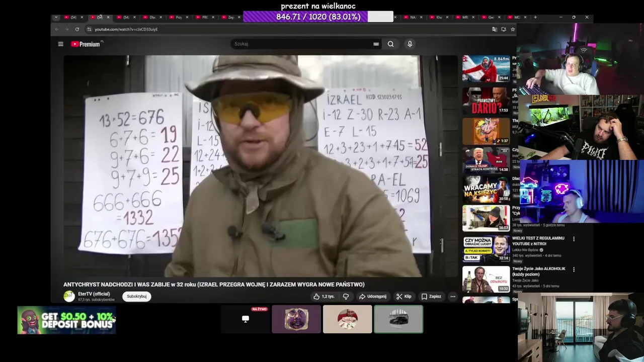
Task: Click the magnifier search button
Action: pos(390,44)
